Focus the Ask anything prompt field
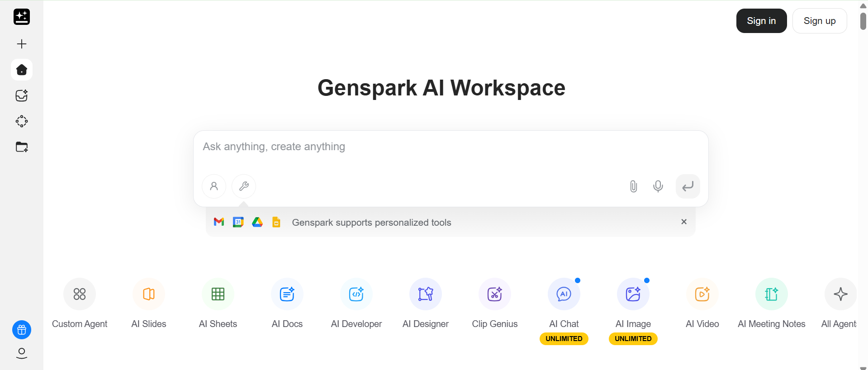The height and width of the screenshot is (370, 868). pos(451,147)
